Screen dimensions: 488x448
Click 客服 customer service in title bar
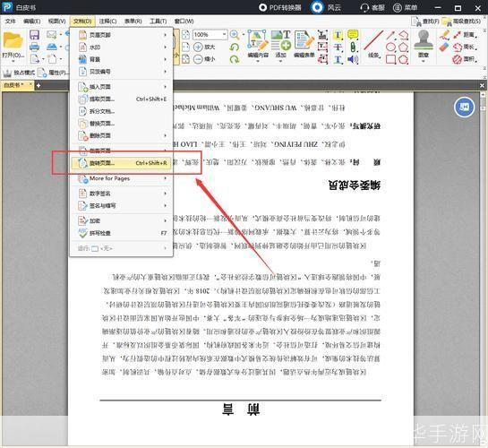coord(372,7)
